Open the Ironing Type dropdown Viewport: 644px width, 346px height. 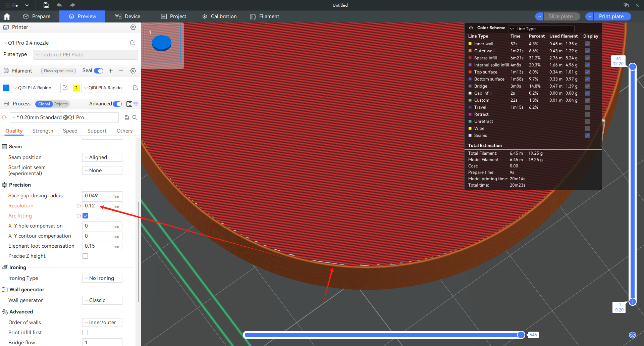tap(102, 278)
